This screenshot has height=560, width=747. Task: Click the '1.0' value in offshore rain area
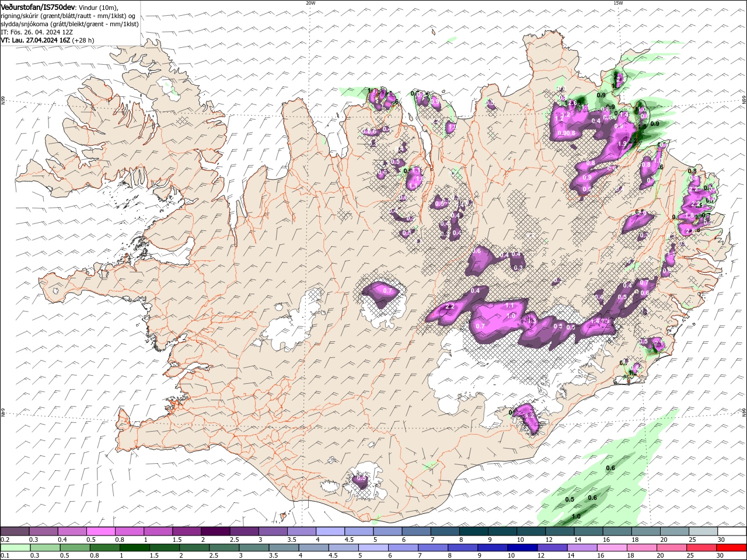[x=576, y=516]
